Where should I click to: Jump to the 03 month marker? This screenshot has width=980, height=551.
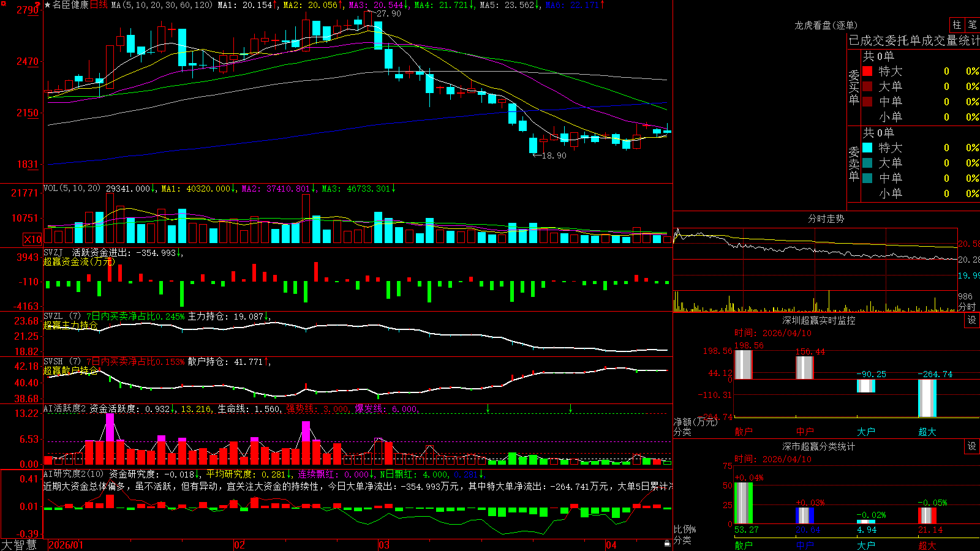point(384,545)
